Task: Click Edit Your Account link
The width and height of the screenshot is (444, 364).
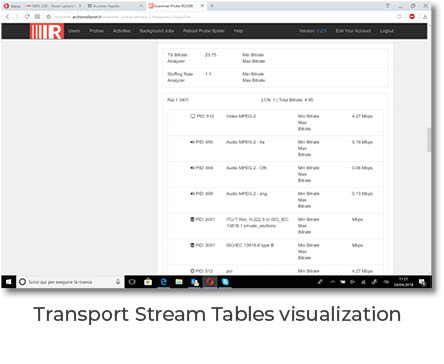Action: click(x=353, y=31)
